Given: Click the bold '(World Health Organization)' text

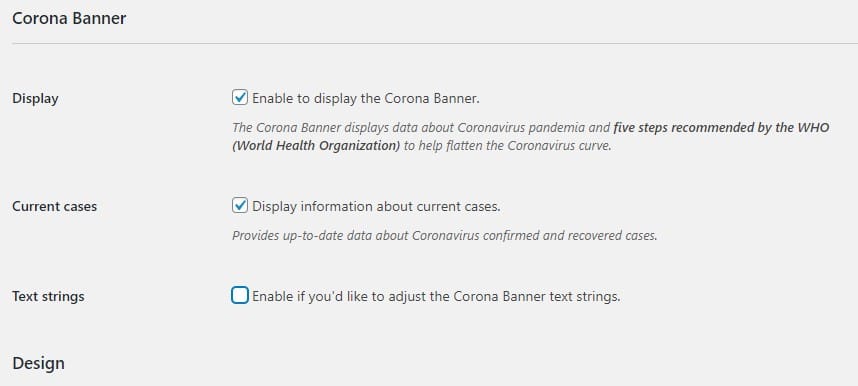Looking at the screenshot, I should [316, 146].
